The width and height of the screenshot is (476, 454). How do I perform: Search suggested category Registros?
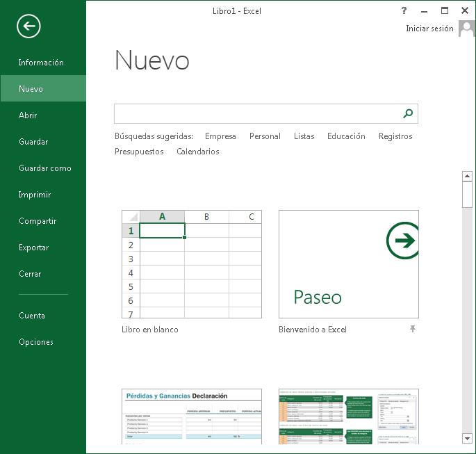pos(395,136)
